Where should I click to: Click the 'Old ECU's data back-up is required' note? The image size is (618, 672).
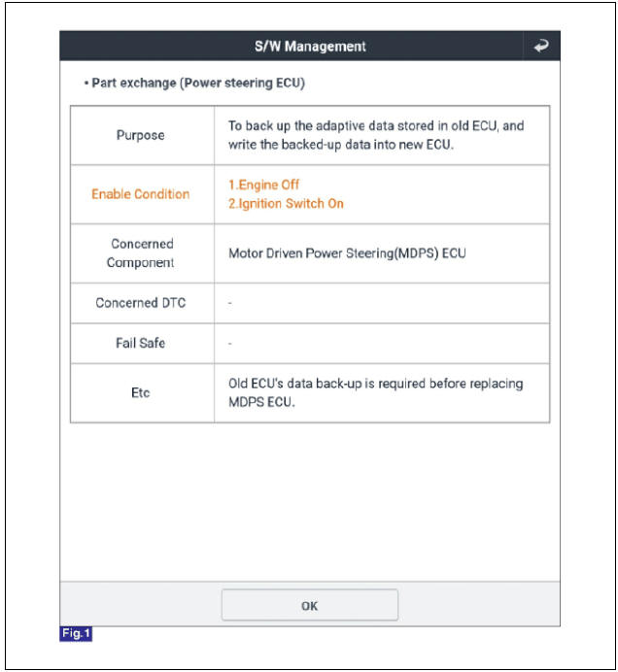375,392
